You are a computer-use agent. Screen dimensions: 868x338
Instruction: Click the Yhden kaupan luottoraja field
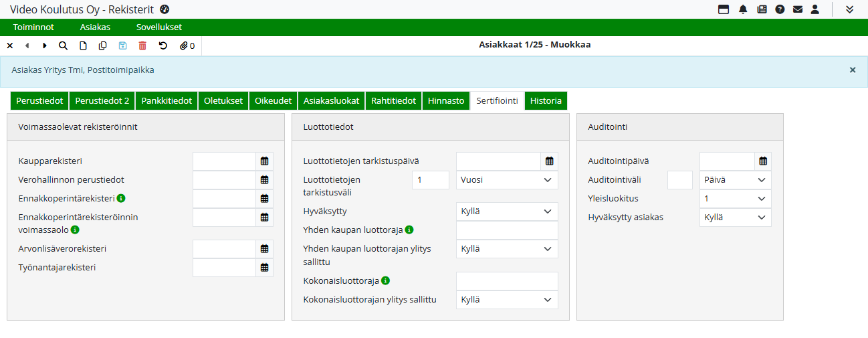507,230
